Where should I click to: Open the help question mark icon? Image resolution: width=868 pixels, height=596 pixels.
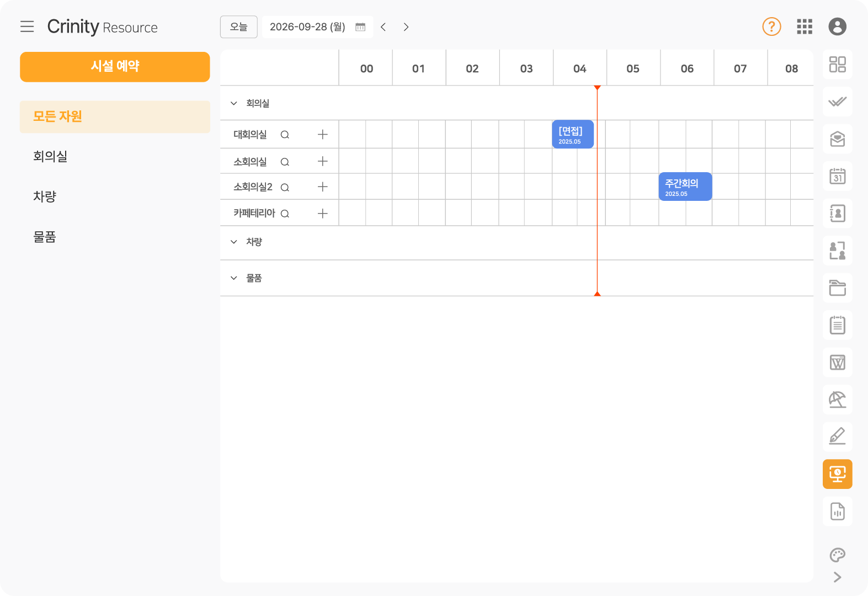coord(771,26)
